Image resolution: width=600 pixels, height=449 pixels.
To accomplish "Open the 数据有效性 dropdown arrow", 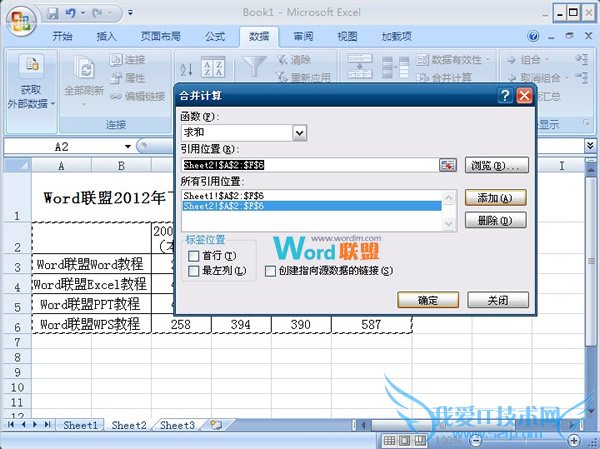I will [488, 60].
